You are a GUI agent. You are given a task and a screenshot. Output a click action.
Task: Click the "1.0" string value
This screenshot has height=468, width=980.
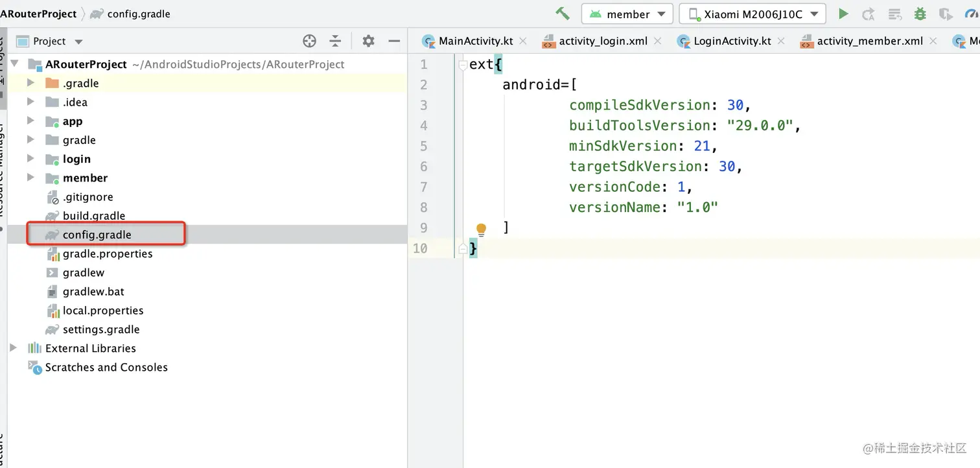click(697, 207)
